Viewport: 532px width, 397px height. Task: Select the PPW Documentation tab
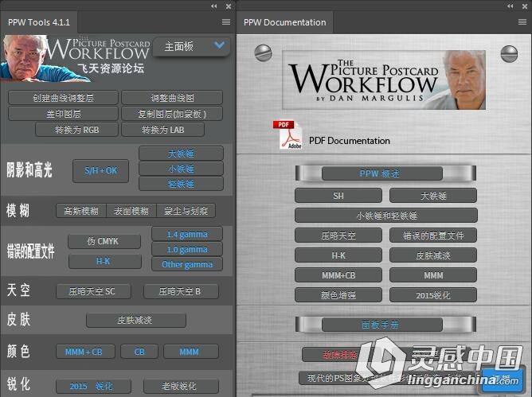284,22
